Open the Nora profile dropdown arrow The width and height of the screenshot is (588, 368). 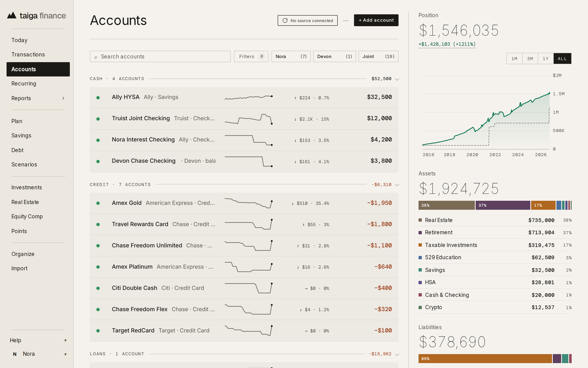65,355
